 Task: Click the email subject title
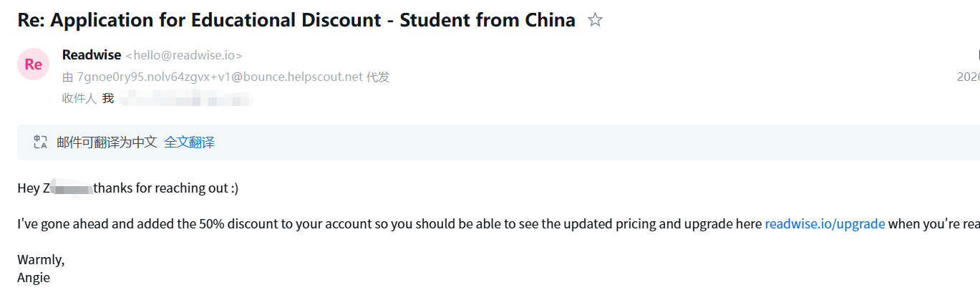click(296, 20)
